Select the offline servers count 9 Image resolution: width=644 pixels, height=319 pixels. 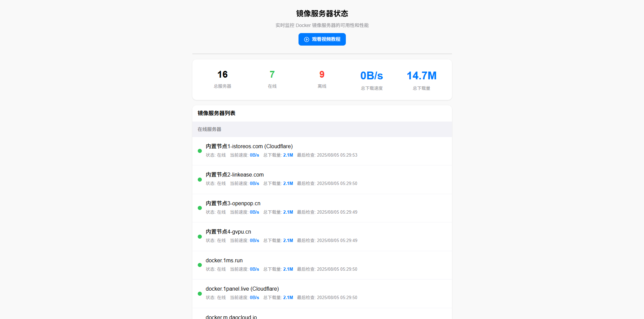click(322, 74)
